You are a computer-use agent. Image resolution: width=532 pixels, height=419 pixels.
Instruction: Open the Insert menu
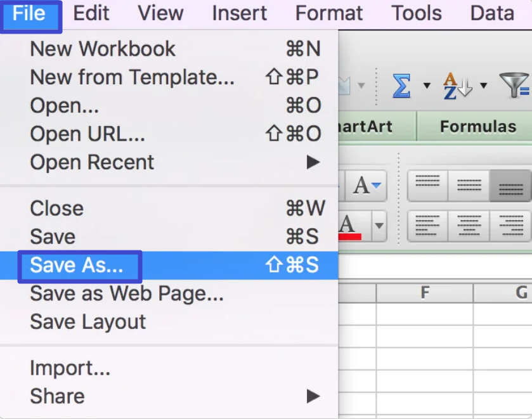point(239,13)
